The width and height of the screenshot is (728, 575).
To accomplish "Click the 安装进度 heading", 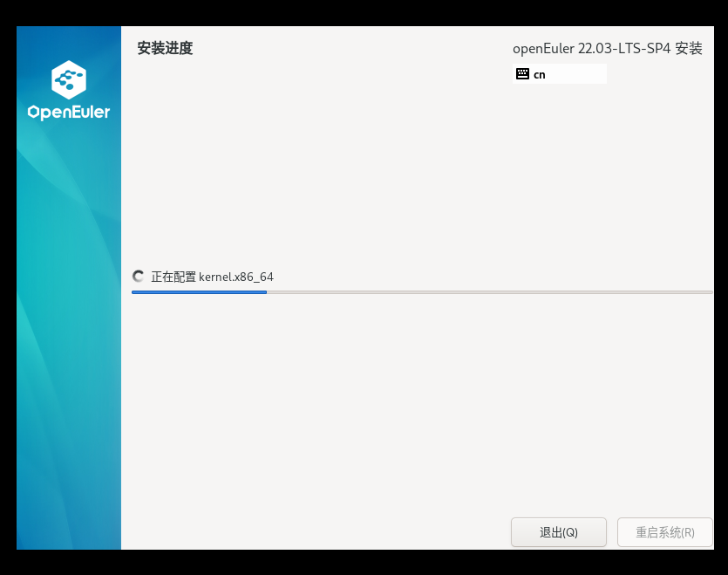I will [165, 48].
